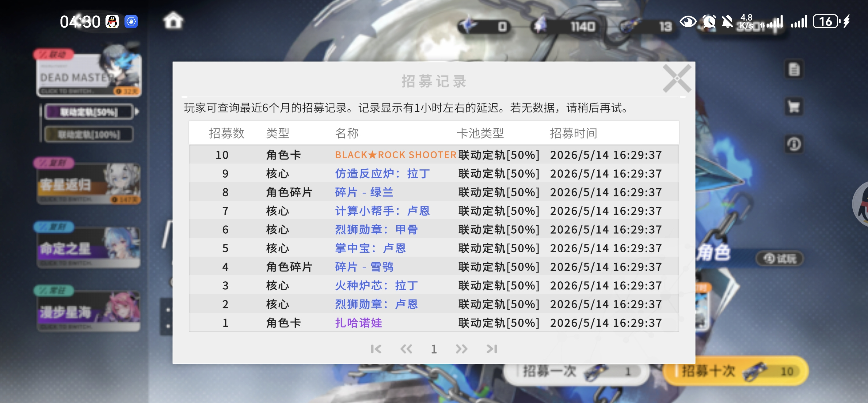The width and height of the screenshot is (868, 403).
Task: Select the 扎哈诺娃 record name
Action: tap(359, 323)
